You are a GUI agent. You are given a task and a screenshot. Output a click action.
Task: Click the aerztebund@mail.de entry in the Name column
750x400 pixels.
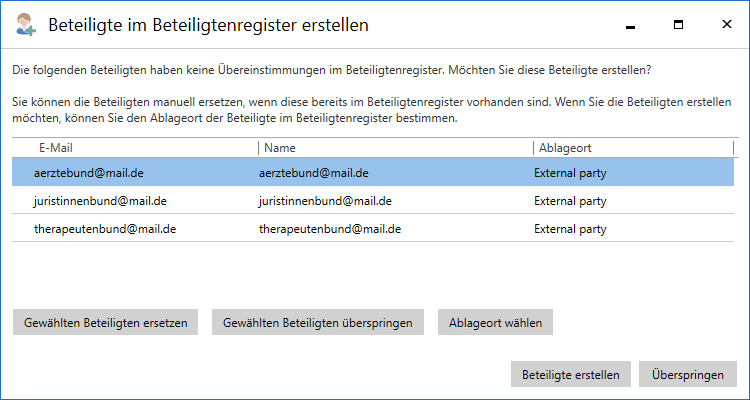[x=313, y=173]
